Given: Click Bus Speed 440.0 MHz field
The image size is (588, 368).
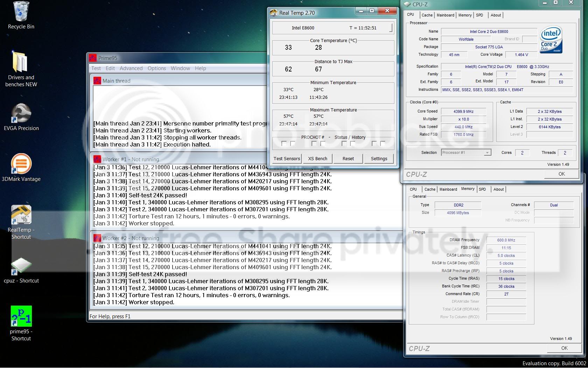Looking at the screenshot, I should click(463, 127).
